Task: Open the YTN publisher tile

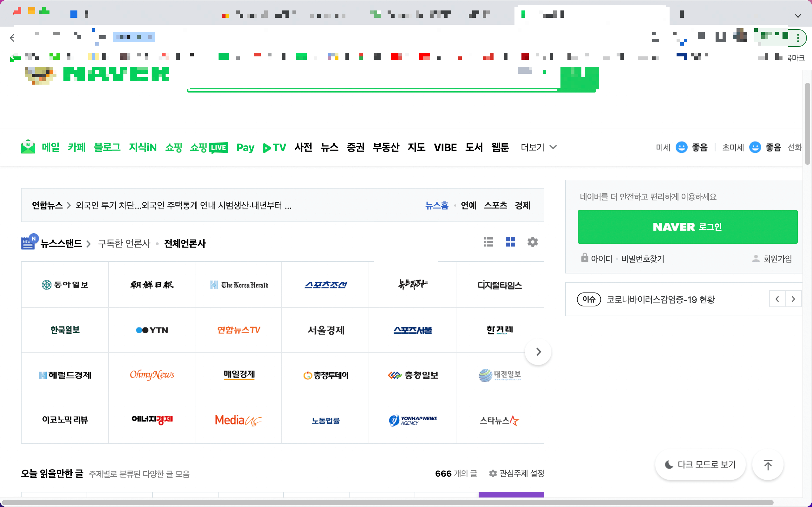Action: 152,330
